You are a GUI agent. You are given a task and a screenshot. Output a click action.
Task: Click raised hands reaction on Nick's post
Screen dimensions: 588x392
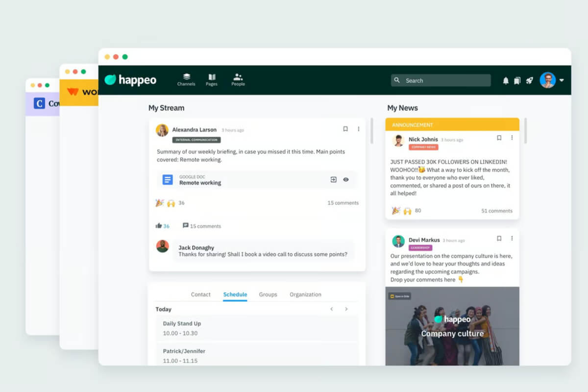tap(407, 211)
